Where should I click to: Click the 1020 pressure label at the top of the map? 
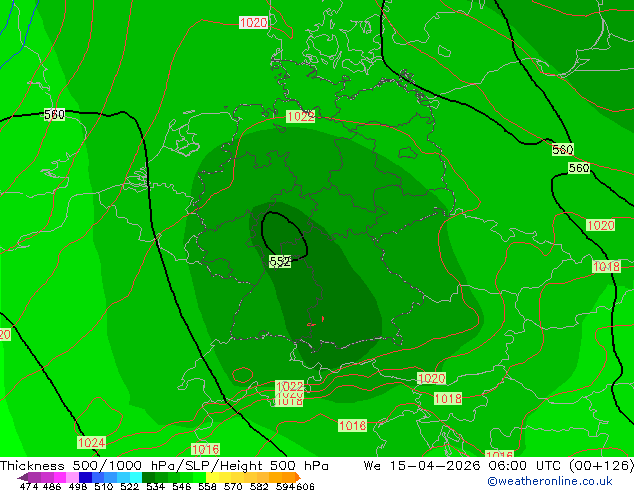(254, 22)
